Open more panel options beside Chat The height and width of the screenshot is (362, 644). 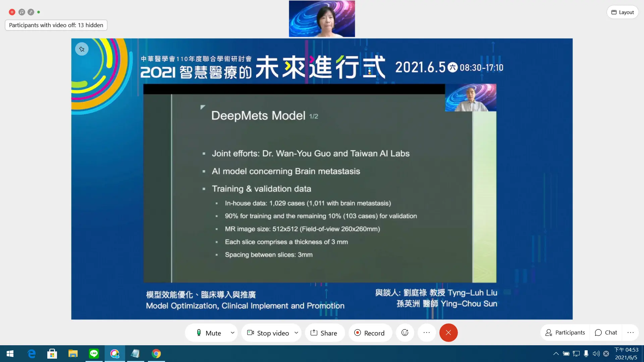tap(631, 333)
